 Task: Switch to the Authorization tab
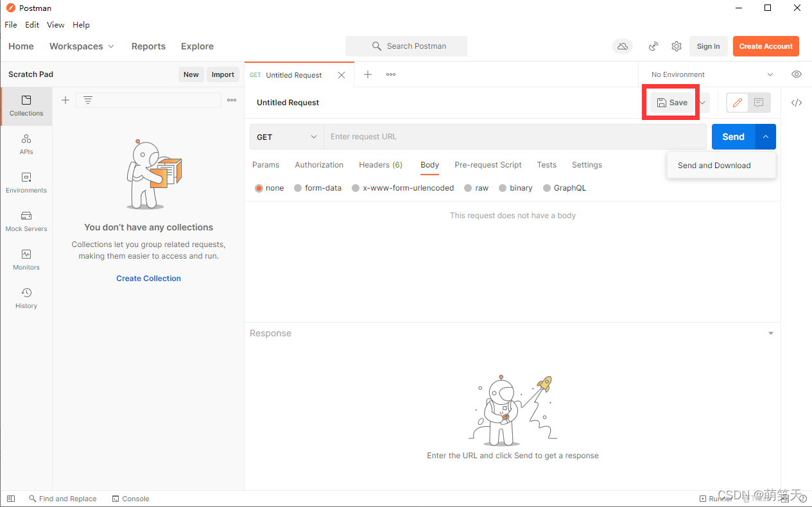[x=319, y=165]
